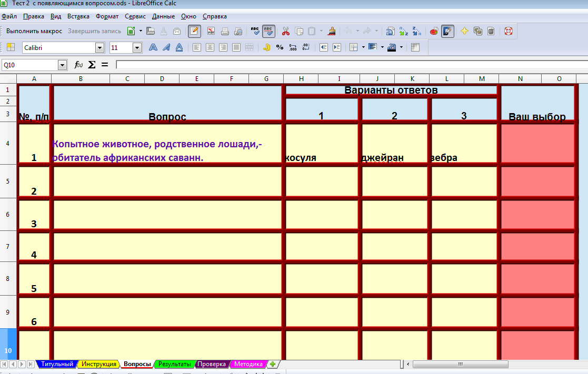588x374 pixels.
Task: Toggle AutoSpellcheck button
Action: coord(268,31)
